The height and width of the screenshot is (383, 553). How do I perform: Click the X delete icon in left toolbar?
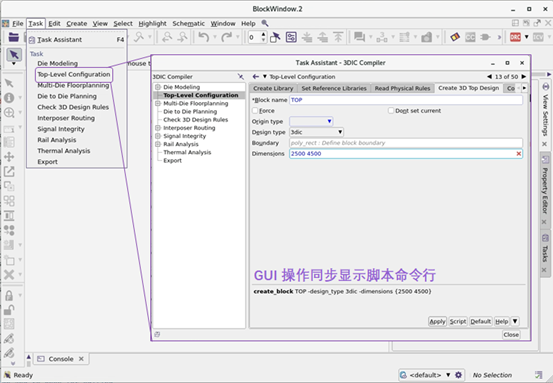pyautogui.click(x=9, y=274)
